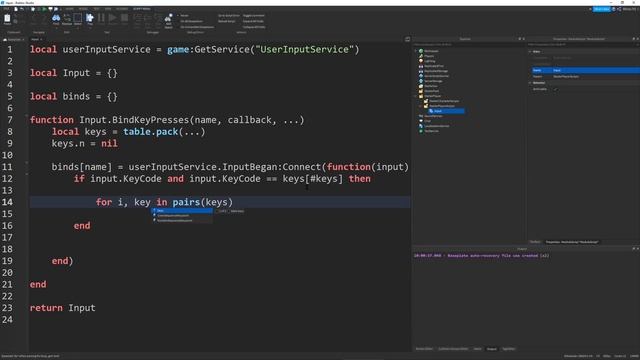This screenshot has width=640, height=360.
Task: Close the Output panel
Action: (638, 249)
